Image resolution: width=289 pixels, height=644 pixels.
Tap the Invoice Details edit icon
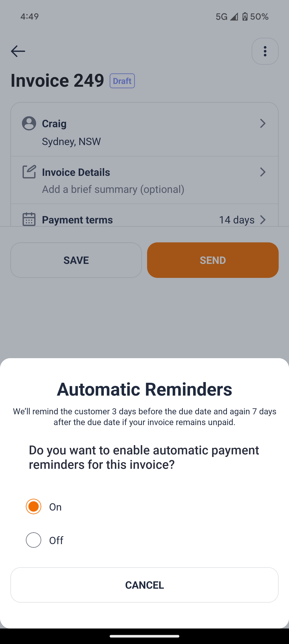point(29,172)
